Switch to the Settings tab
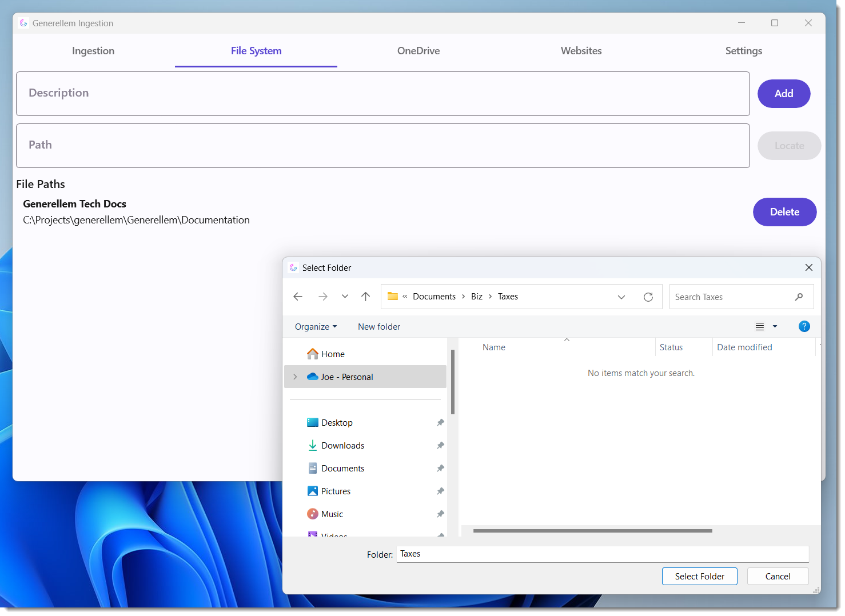 (x=743, y=51)
